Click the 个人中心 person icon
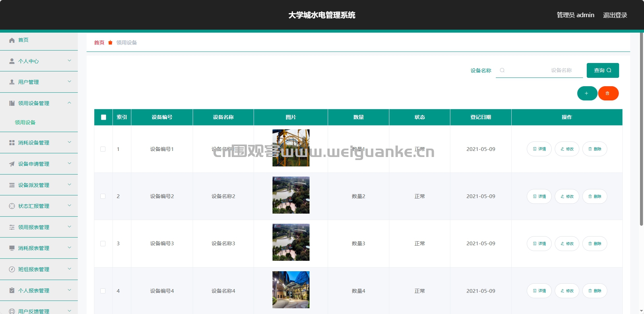 [x=12, y=61]
